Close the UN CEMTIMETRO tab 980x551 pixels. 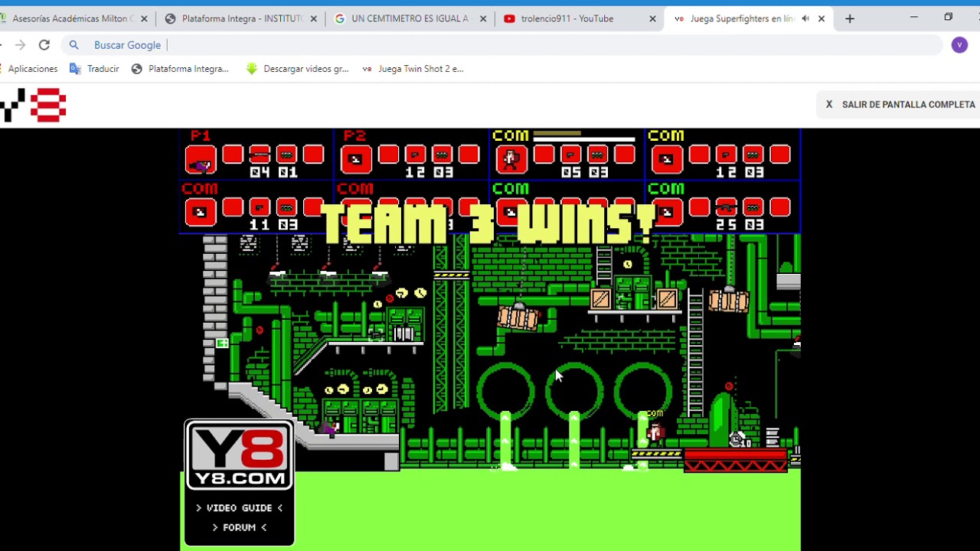483,18
